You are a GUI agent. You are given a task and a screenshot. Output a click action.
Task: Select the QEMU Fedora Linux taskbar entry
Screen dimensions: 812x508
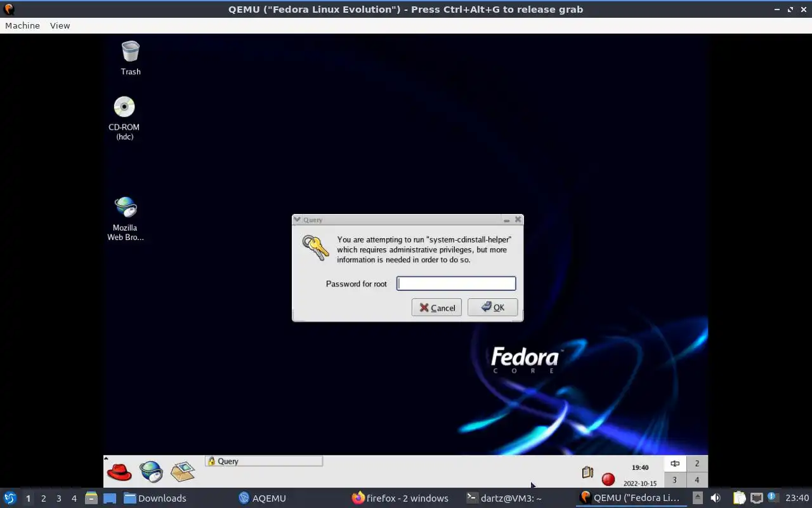tap(631, 498)
